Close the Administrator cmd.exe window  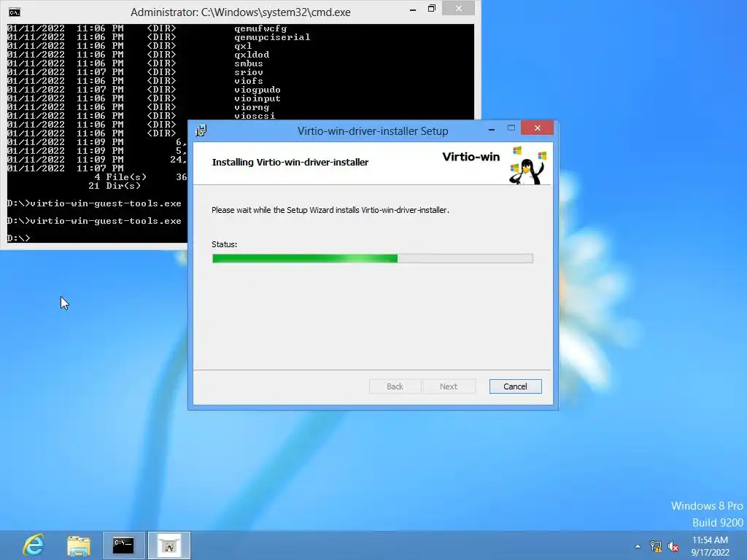click(458, 8)
